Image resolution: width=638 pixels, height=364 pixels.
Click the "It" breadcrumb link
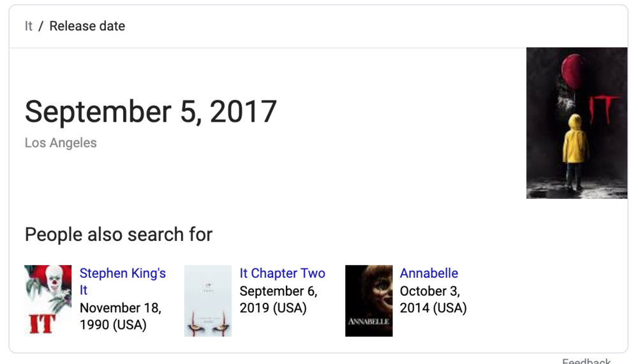pyautogui.click(x=28, y=26)
